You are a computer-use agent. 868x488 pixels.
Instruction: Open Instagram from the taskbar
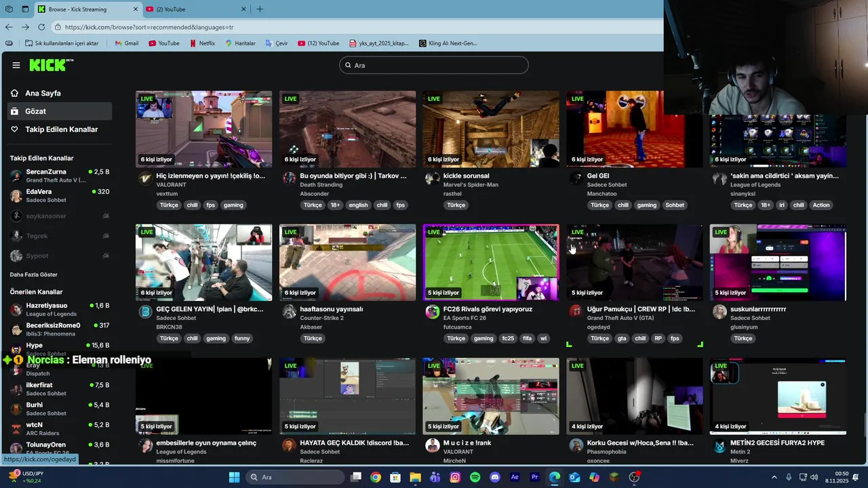(455, 477)
